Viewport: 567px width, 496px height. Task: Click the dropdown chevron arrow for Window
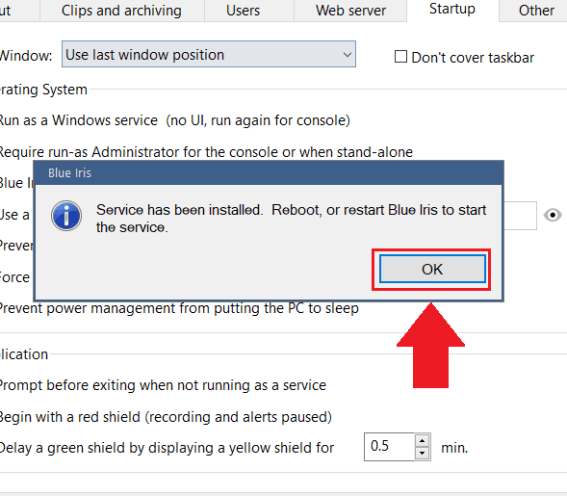click(347, 55)
